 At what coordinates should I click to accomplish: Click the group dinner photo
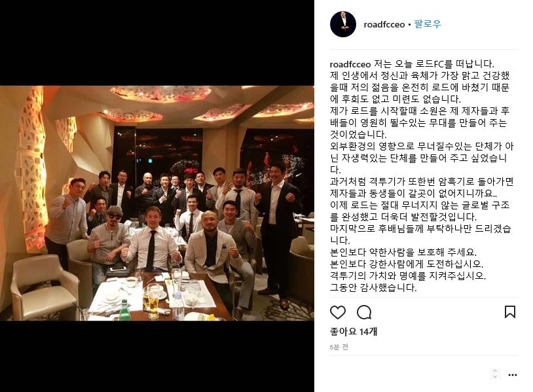(157, 203)
